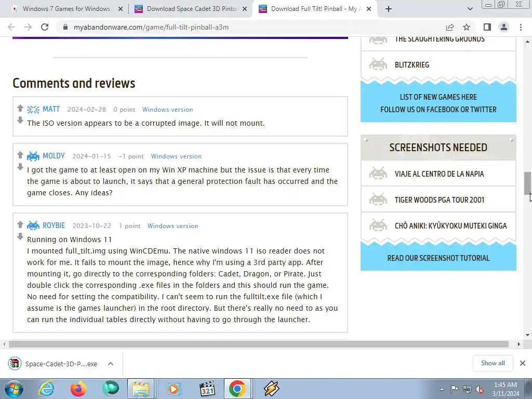Close the downloads bar
The image size is (532, 399).
[523, 363]
